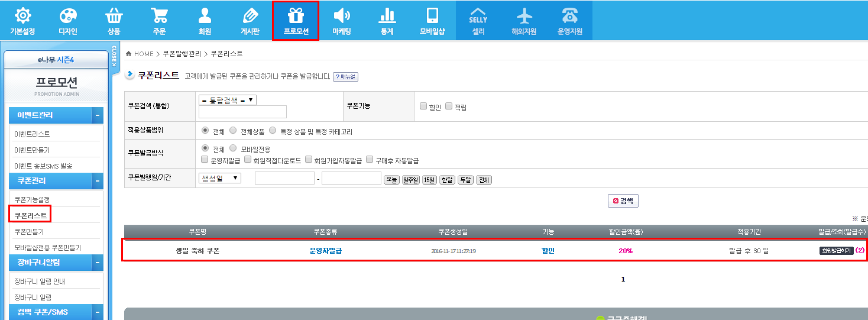Image resolution: width=868 pixels, height=320 pixels.
Task: Enable the 회원직접다운로드 checkbox
Action: (x=248, y=160)
